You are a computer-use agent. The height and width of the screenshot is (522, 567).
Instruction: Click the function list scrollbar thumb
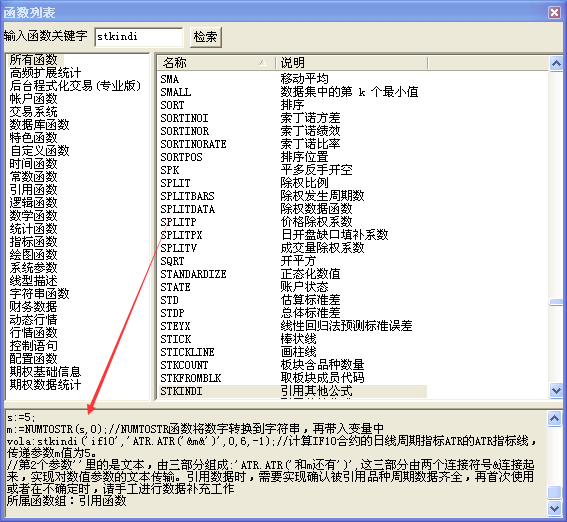click(x=556, y=302)
